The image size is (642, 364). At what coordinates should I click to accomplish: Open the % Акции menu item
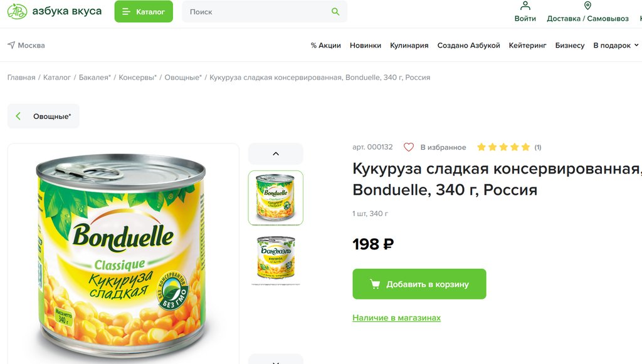(x=326, y=45)
